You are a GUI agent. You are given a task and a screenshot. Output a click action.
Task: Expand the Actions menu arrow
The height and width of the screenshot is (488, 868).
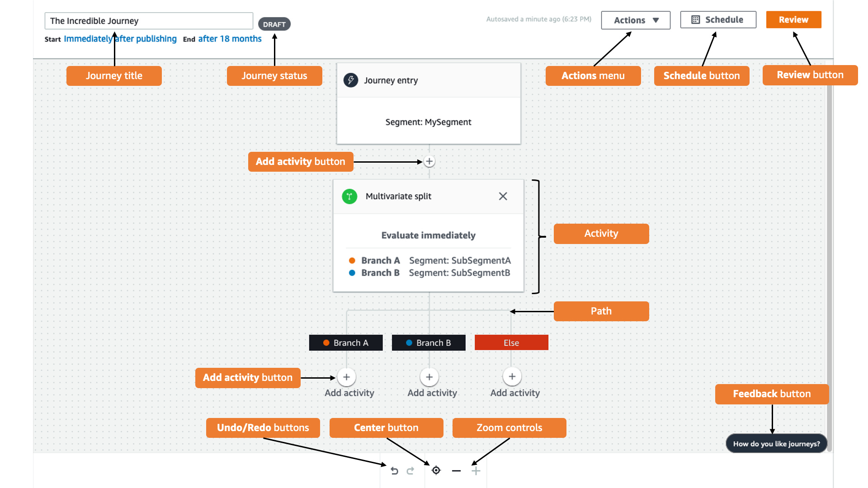pos(656,20)
